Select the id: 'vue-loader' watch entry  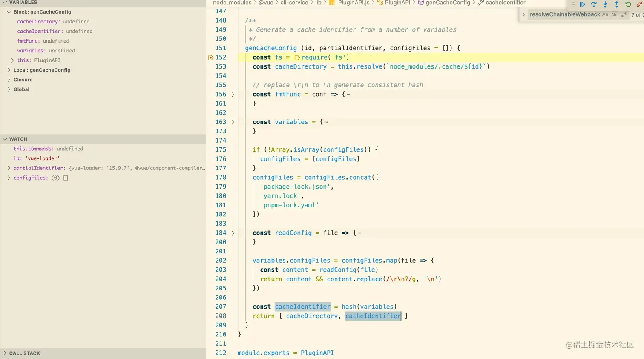point(103,158)
